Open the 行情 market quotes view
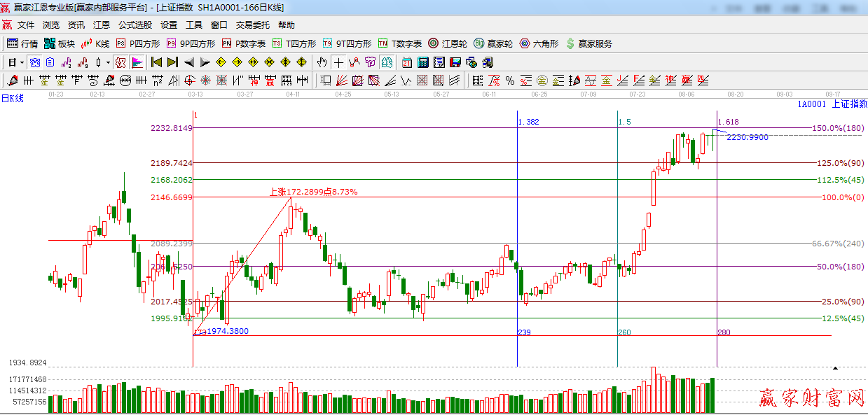 coord(22,43)
